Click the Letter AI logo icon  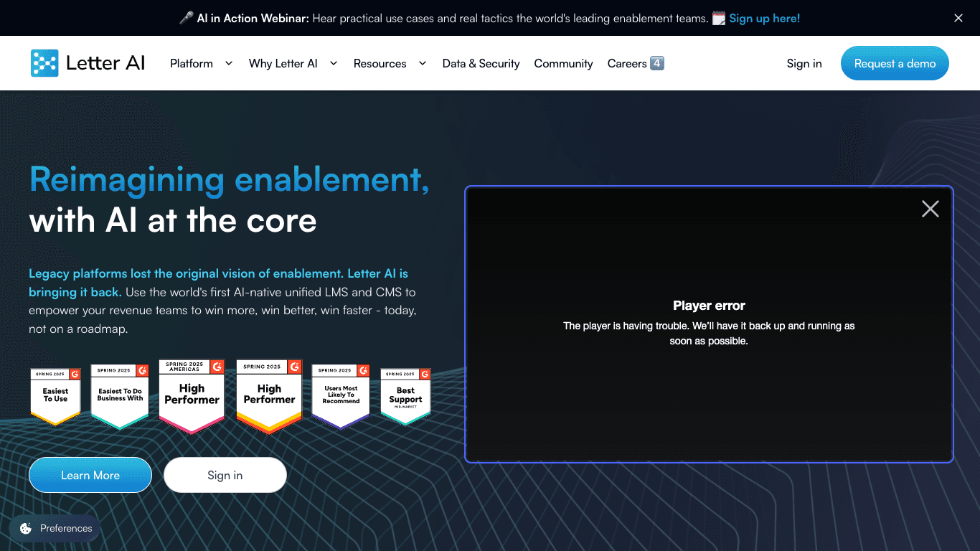coord(44,63)
